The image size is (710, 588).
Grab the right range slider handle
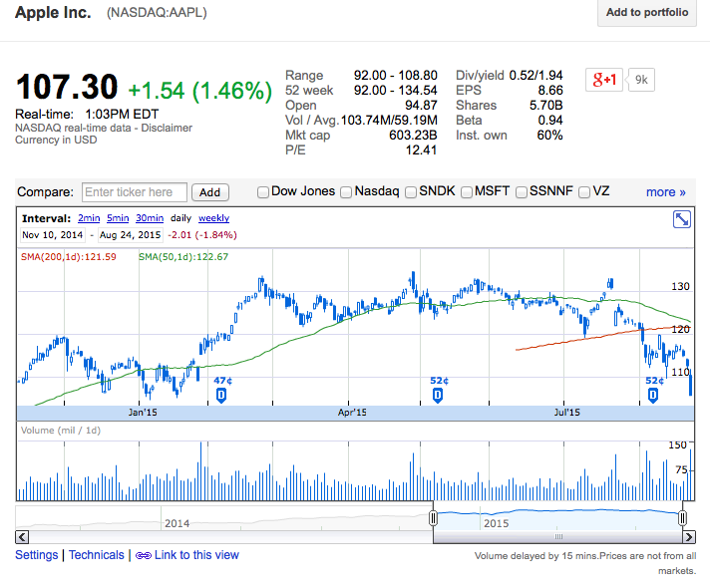tap(682, 518)
